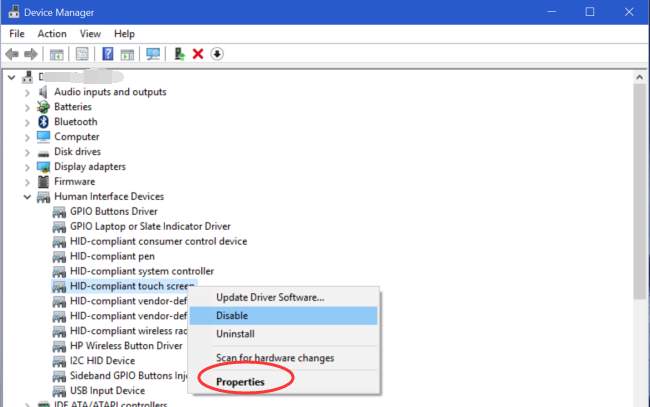Expand the Disk drives category arrow
The width and height of the screenshot is (650, 407).
(27, 153)
